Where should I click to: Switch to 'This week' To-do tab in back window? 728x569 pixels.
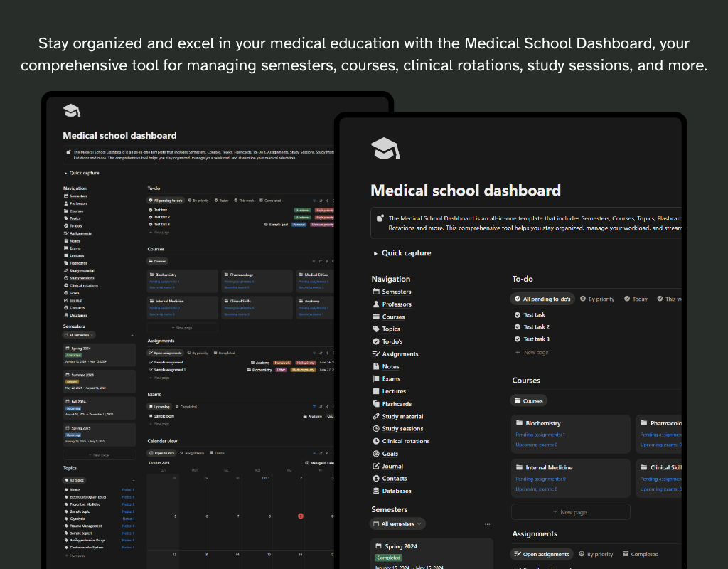click(x=244, y=201)
